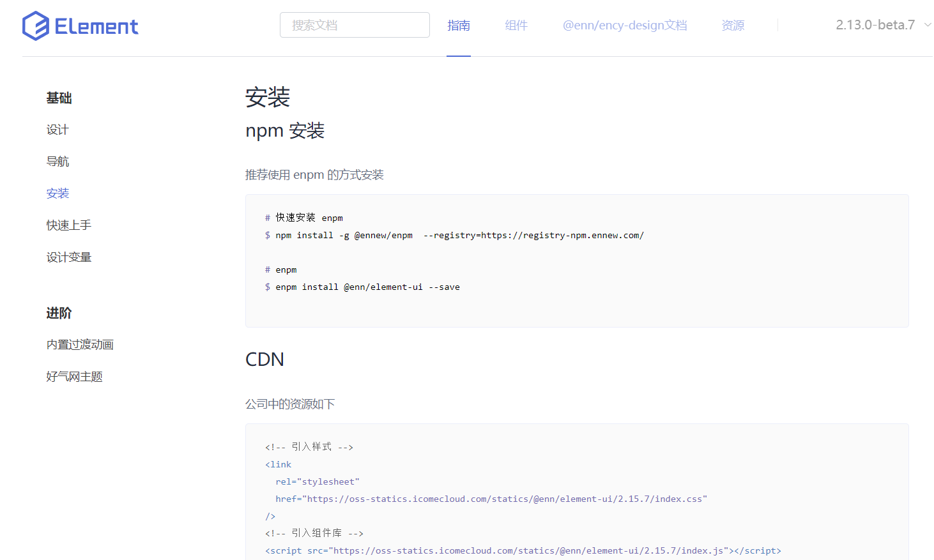Open the 指南 nav tab
This screenshot has width=934, height=560.
click(459, 26)
